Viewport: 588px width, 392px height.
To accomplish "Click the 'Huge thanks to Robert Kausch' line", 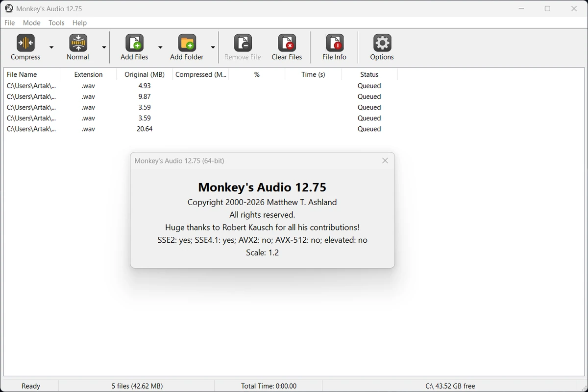I will (x=262, y=228).
